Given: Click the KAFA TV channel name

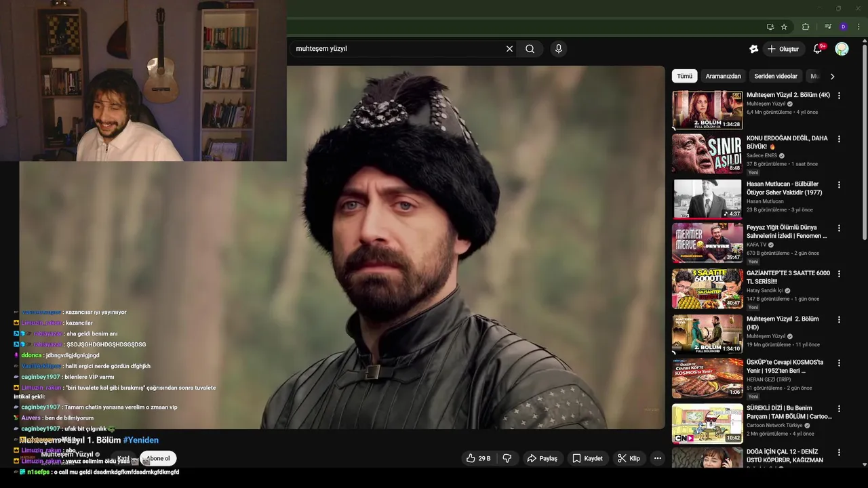Looking at the screenshot, I should point(757,245).
